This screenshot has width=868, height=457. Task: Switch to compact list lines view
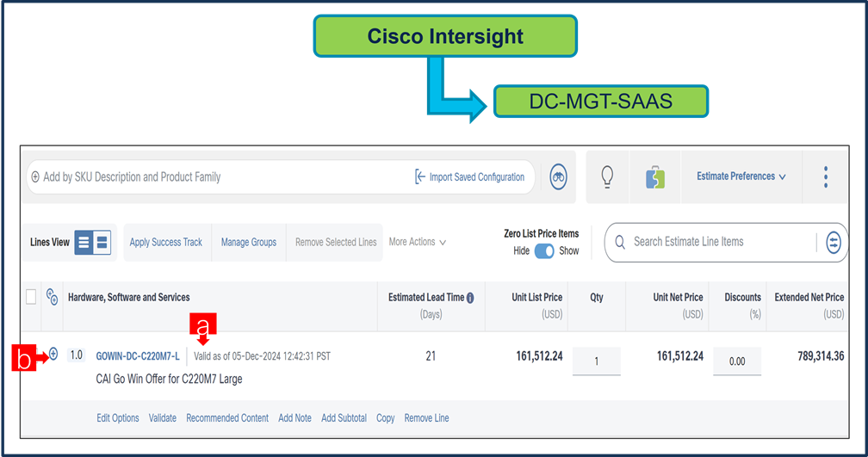tap(84, 243)
